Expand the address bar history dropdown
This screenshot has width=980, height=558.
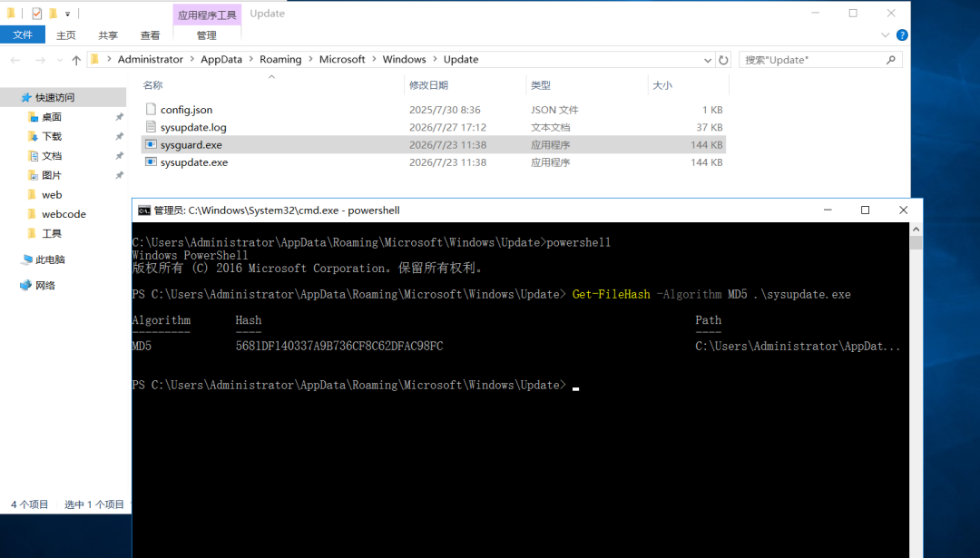708,60
